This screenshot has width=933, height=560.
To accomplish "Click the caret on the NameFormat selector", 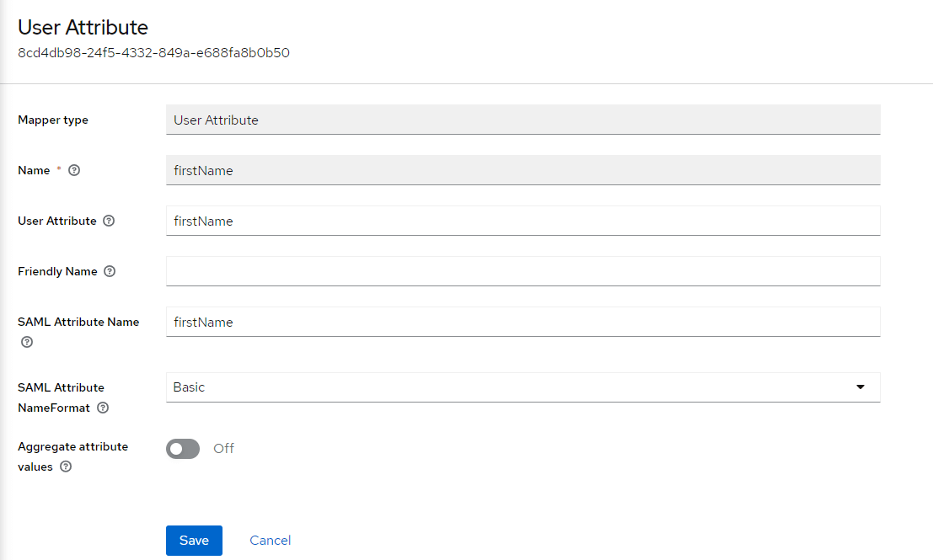I will click(x=861, y=387).
